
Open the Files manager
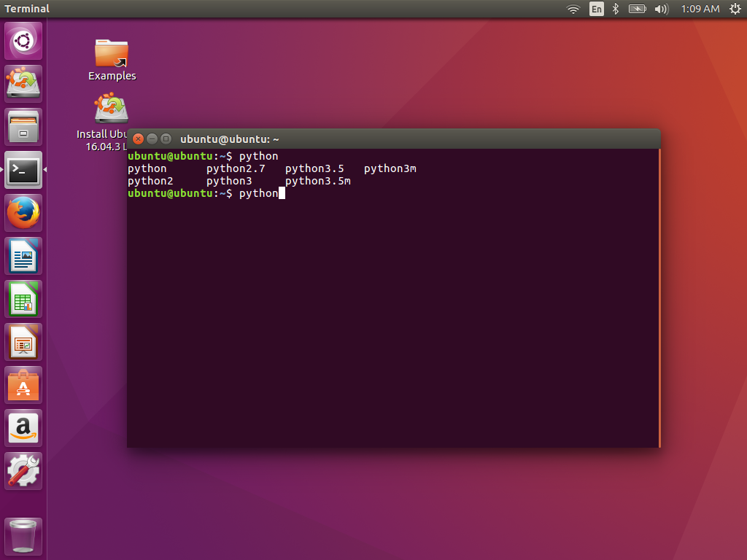23,126
